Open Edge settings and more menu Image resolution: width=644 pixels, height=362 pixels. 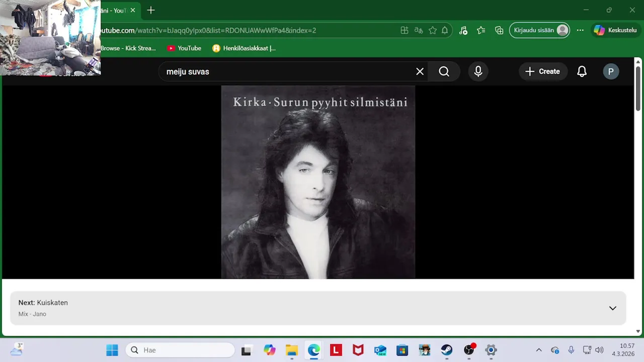coord(580,30)
